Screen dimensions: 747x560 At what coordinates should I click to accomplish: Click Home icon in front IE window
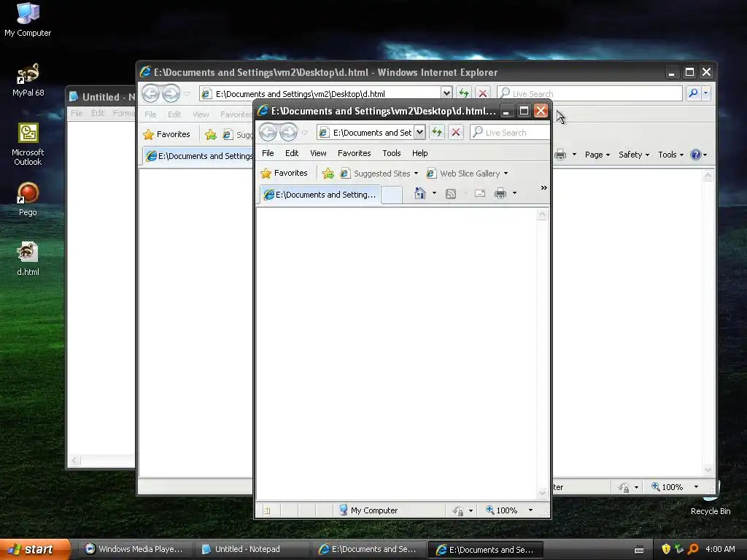[419, 193]
